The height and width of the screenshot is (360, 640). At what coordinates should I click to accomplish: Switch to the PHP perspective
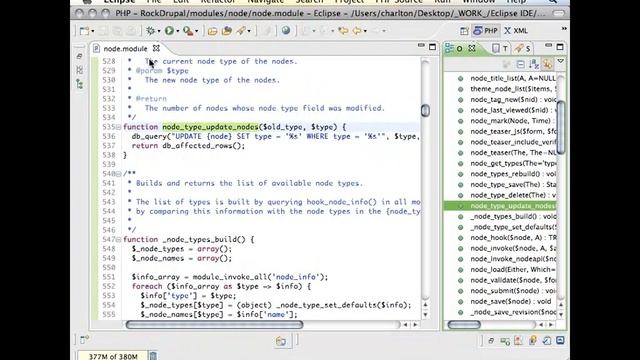click(x=485, y=31)
